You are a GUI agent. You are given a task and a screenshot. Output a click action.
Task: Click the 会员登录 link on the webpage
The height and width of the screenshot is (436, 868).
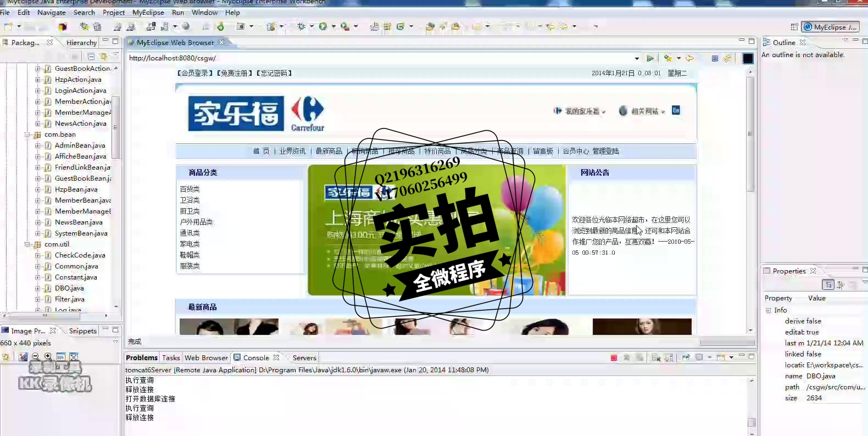195,73
